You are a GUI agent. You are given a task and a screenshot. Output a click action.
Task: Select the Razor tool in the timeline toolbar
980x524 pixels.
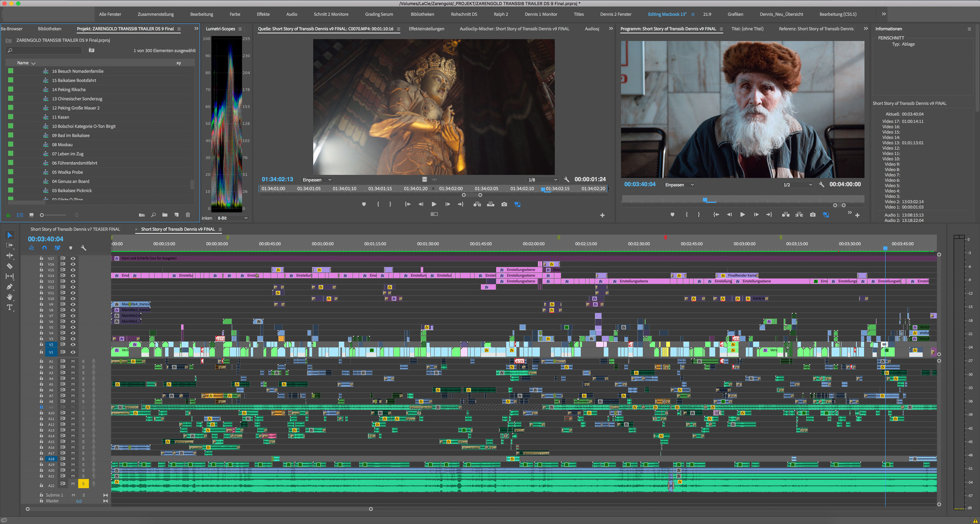click(x=9, y=266)
